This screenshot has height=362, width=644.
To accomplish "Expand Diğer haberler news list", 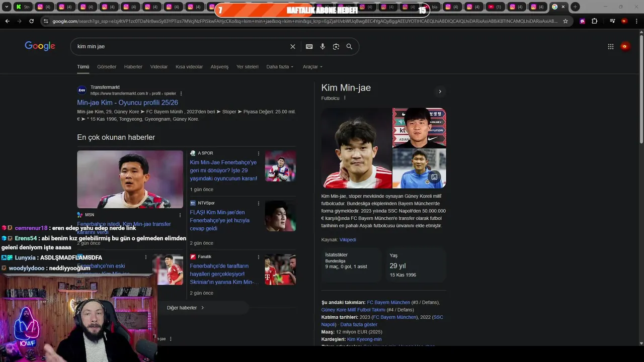I will coord(186,308).
